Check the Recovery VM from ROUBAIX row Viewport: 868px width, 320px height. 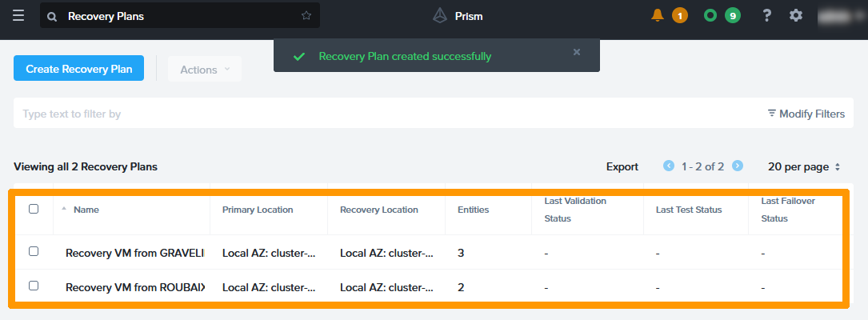tap(34, 286)
